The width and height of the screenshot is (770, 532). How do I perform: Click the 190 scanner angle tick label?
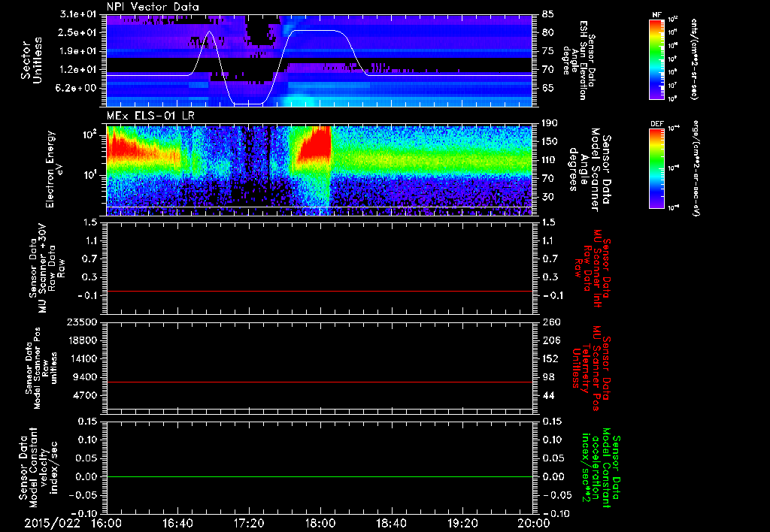click(550, 123)
